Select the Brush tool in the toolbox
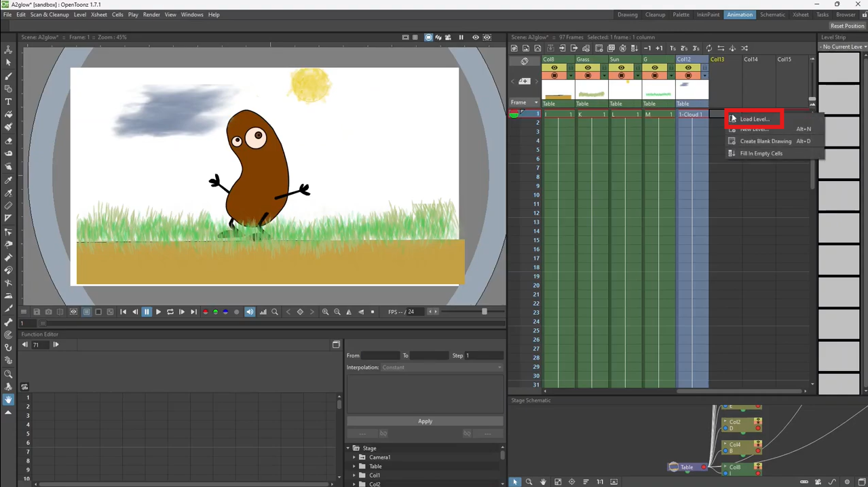 coord(8,76)
